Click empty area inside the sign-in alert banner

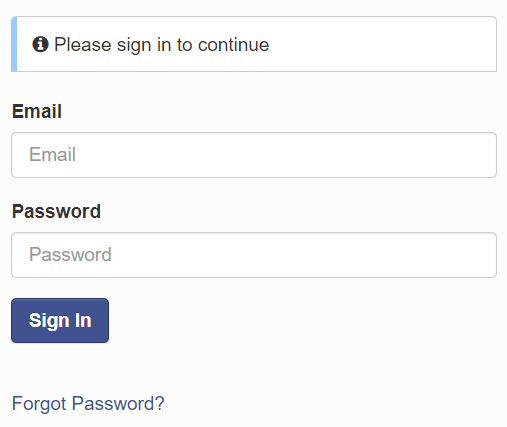[x=383, y=44]
